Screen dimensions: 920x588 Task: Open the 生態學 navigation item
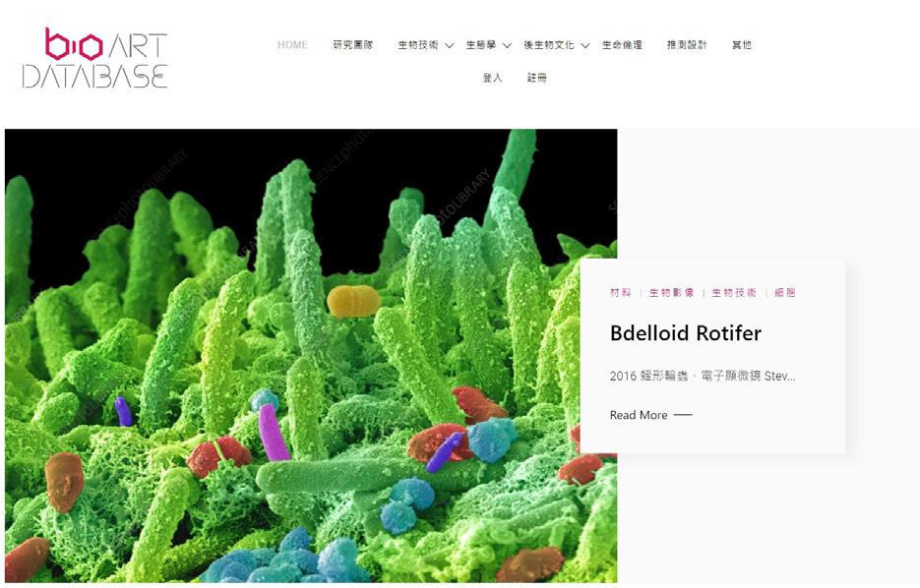point(480,45)
